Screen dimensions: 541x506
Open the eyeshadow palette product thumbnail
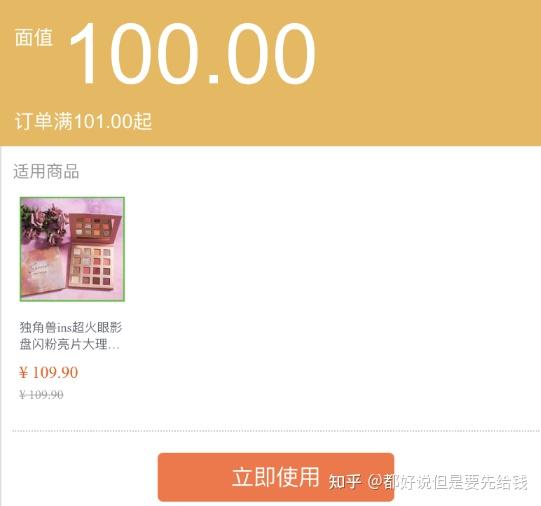pos(72,249)
